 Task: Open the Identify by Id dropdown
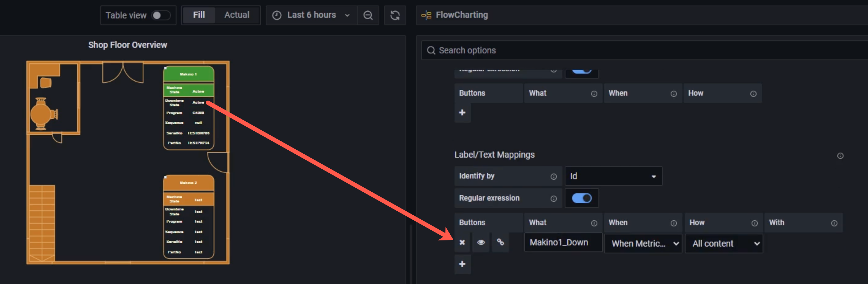tap(613, 176)
